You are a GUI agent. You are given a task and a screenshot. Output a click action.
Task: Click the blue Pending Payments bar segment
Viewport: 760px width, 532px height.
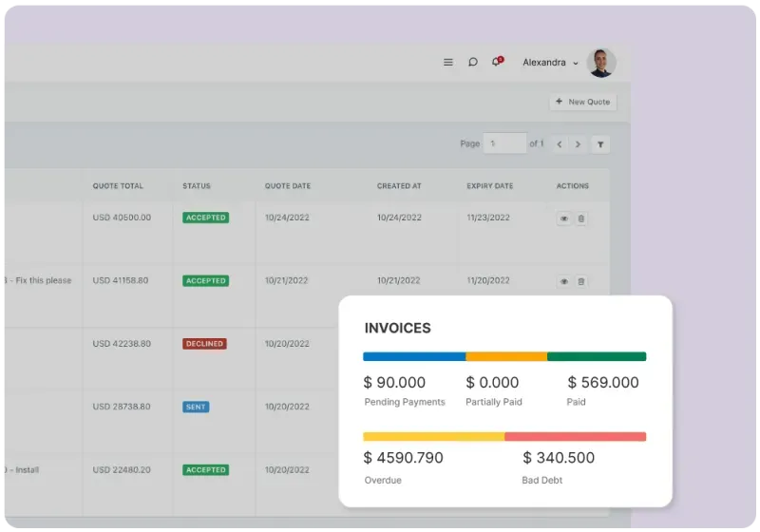pos(414,357)
